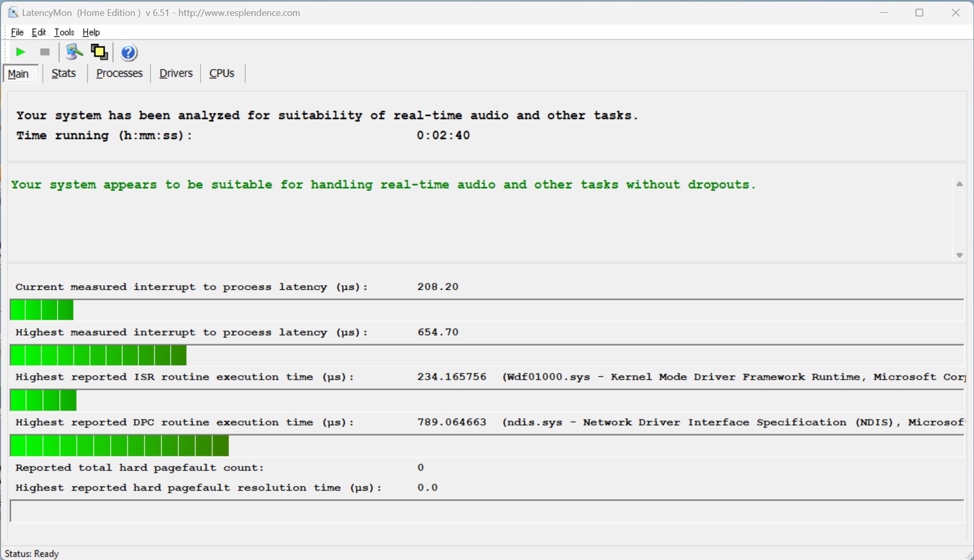This screenshot has width=974, height=560.
Task: Expand the Tools menu
Action: 64,32
